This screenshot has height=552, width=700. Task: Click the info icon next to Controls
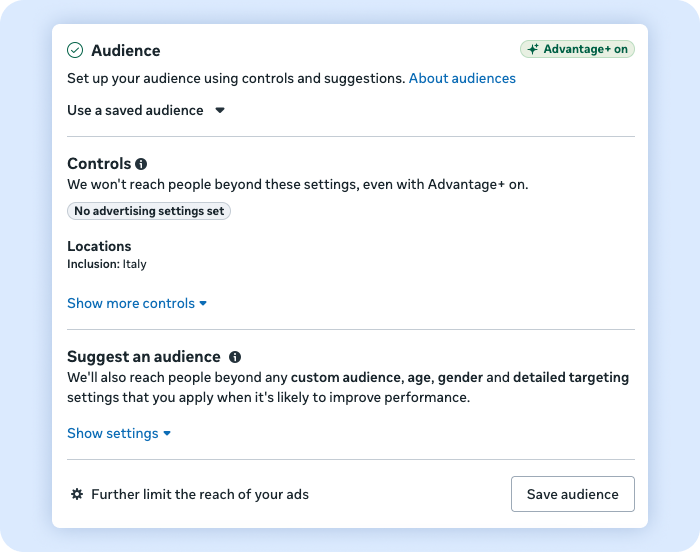[x=141, y=164]
